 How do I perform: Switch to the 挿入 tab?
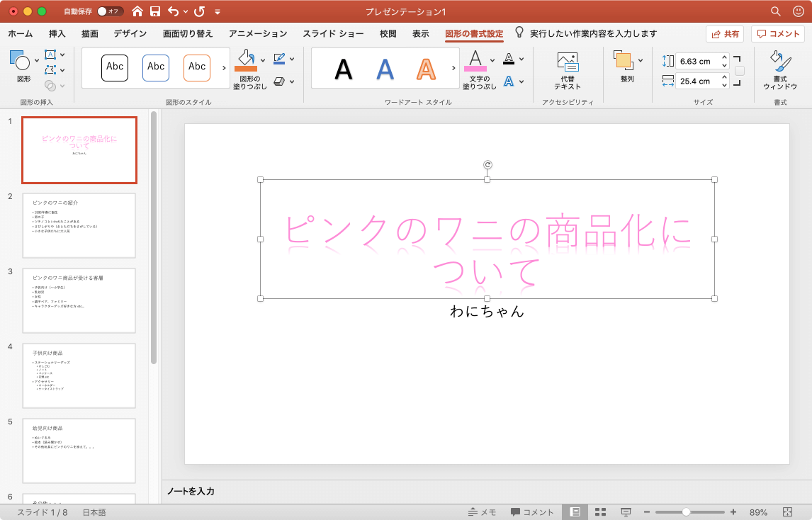57,33
